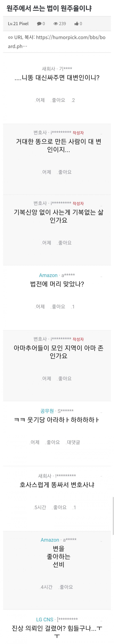This screenshot has width=114, height=644.
Task: Open the options menu on the 아마추어들이 comment
Action: 101,341
